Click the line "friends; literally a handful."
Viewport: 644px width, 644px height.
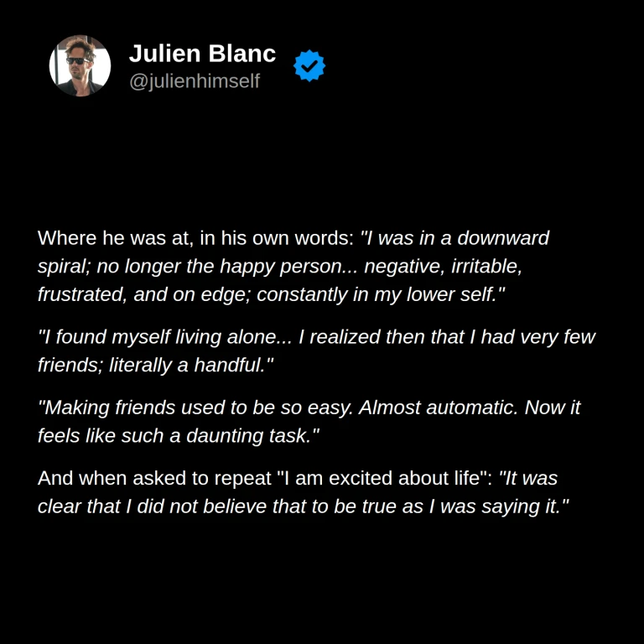156,365
